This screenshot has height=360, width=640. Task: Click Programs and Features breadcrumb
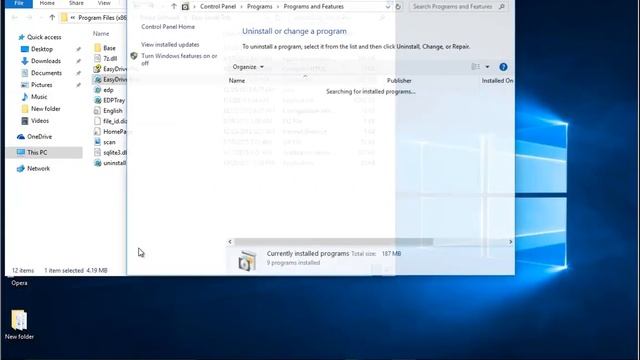pos(313,7)
